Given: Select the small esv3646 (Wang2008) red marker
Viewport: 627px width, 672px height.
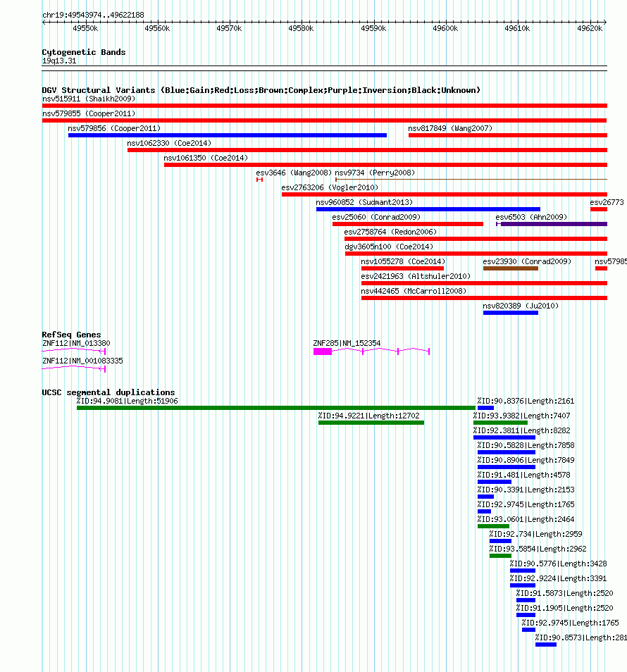Looking at the screenshot, I should tap(259, 180).
